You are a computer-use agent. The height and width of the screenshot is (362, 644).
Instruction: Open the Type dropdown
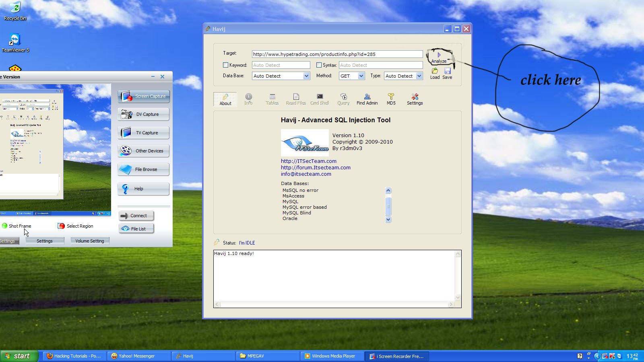pos(403,76)
